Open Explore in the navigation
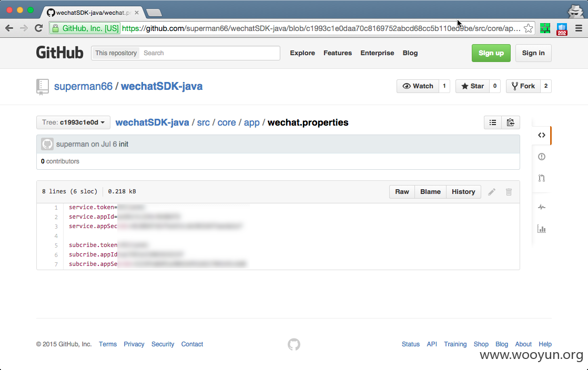 click(302, 53)
